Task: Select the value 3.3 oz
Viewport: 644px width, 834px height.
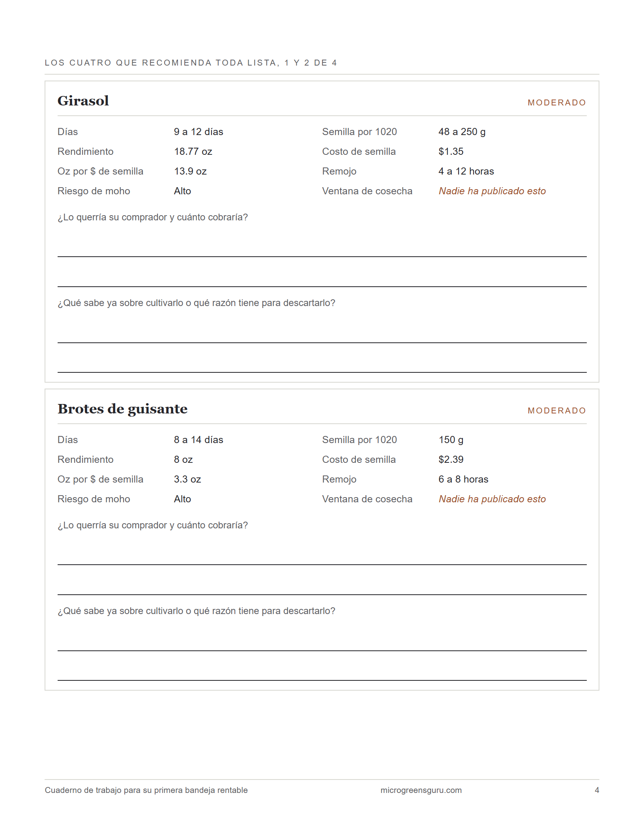Action: (x=187, y=479)
